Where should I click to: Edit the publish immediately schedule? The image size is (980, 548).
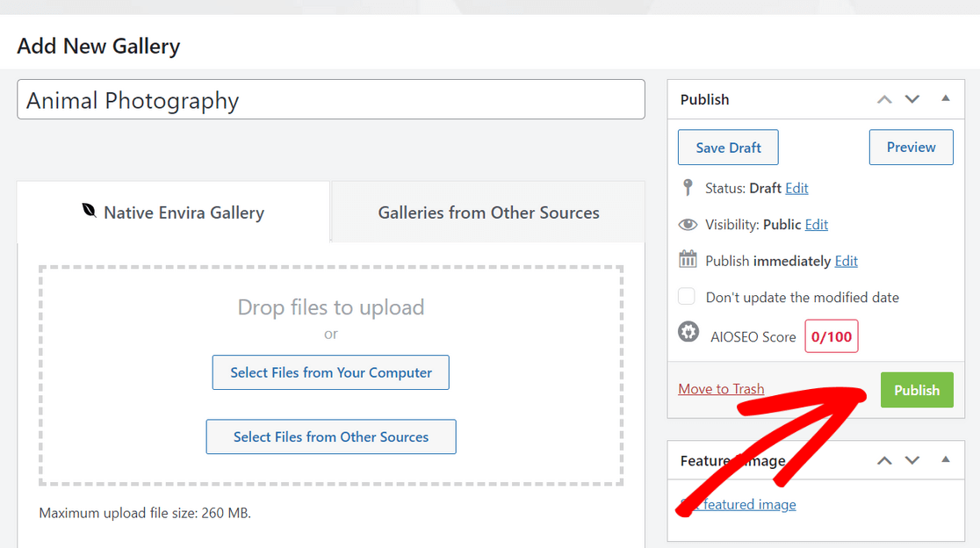click(x=847, y=261)
